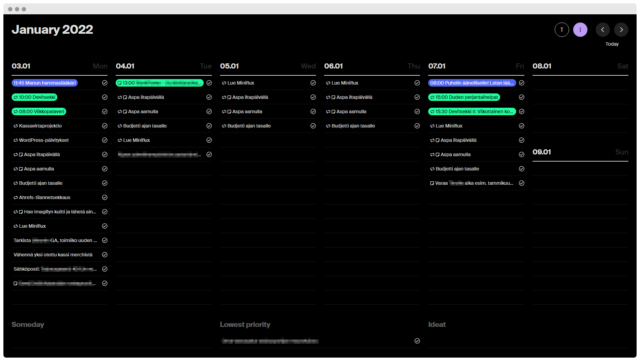Add a task in Saturday 08.01's first row
The width and height of the screenshot is (640, 361).
click(x=580, y=83)
